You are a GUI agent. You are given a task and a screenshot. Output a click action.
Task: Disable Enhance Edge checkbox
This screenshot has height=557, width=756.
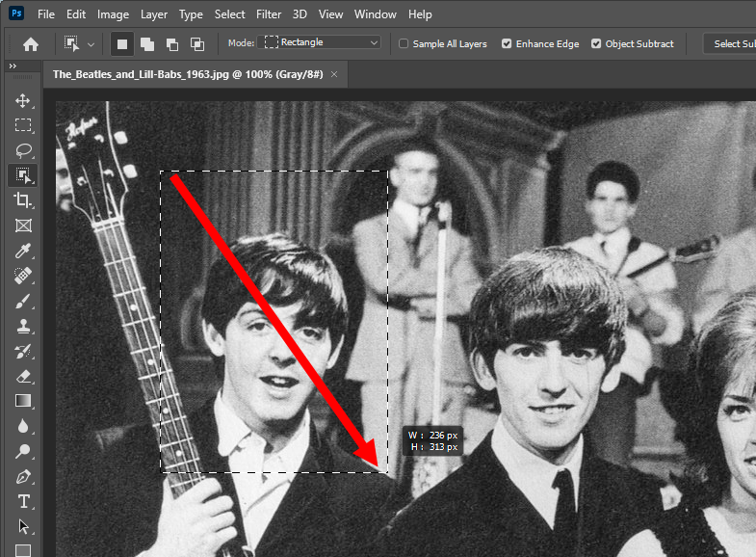point(507,44)
